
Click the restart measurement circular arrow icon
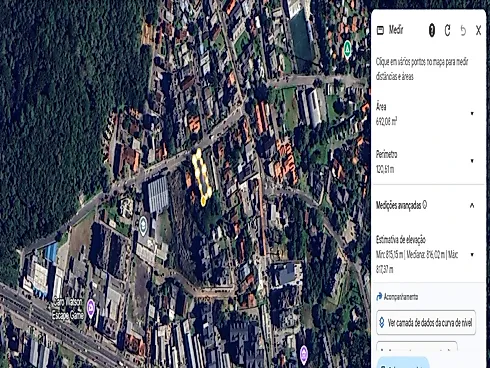pos(448,31)
